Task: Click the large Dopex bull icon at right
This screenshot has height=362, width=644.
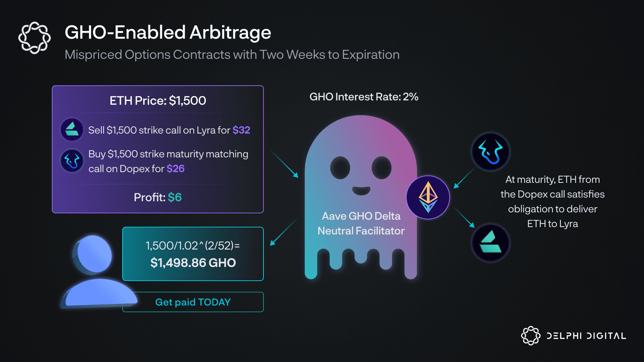Action: pos(490,152)
